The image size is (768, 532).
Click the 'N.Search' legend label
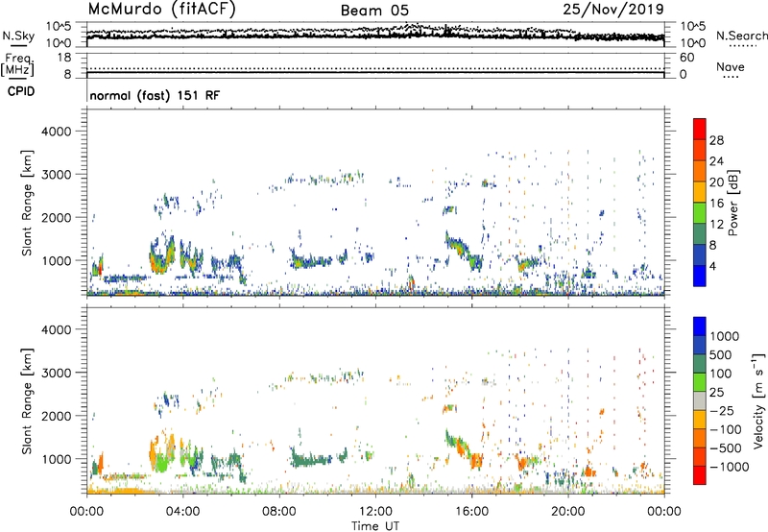pos(741,36)
